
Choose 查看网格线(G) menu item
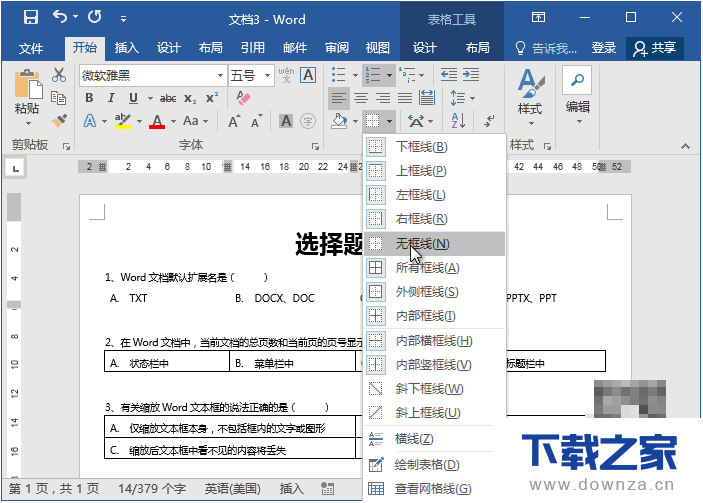tap(434, 489)
